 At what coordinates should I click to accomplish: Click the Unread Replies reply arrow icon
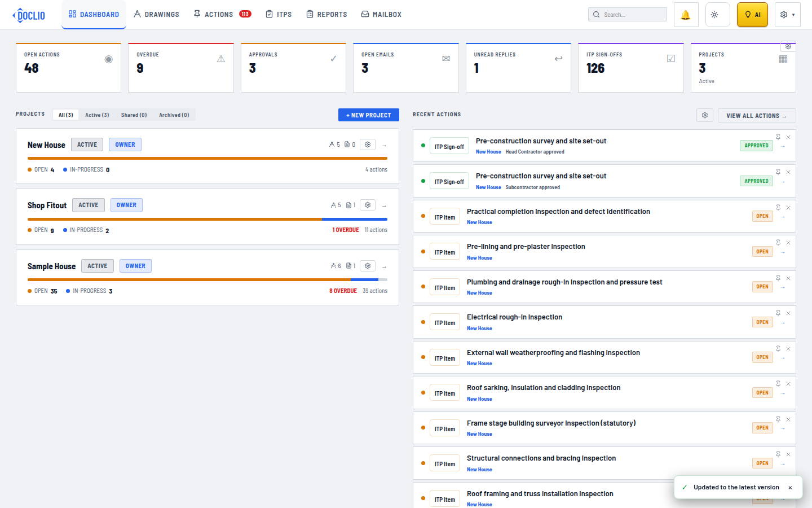click(558, 59)
